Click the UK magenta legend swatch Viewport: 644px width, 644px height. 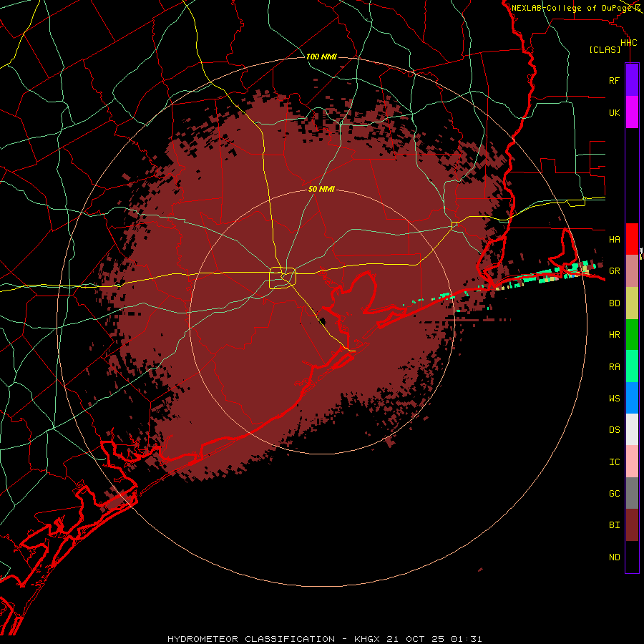pos(632,112)
